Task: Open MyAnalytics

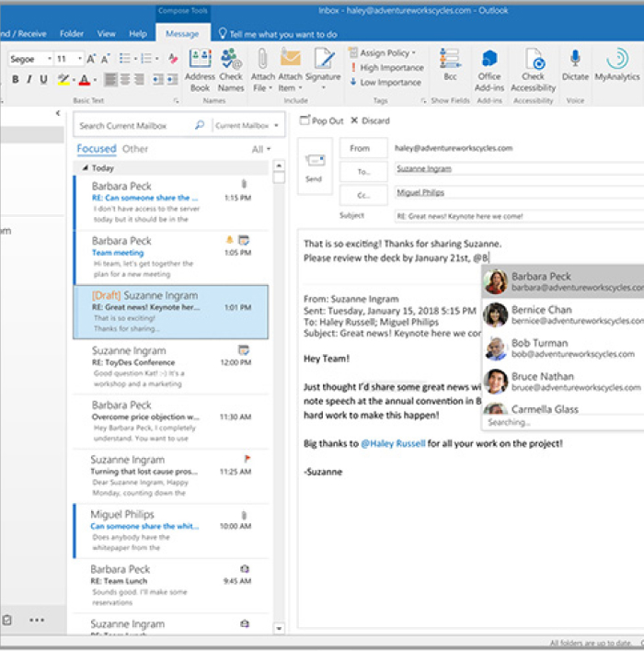Action: click(617, 64)
